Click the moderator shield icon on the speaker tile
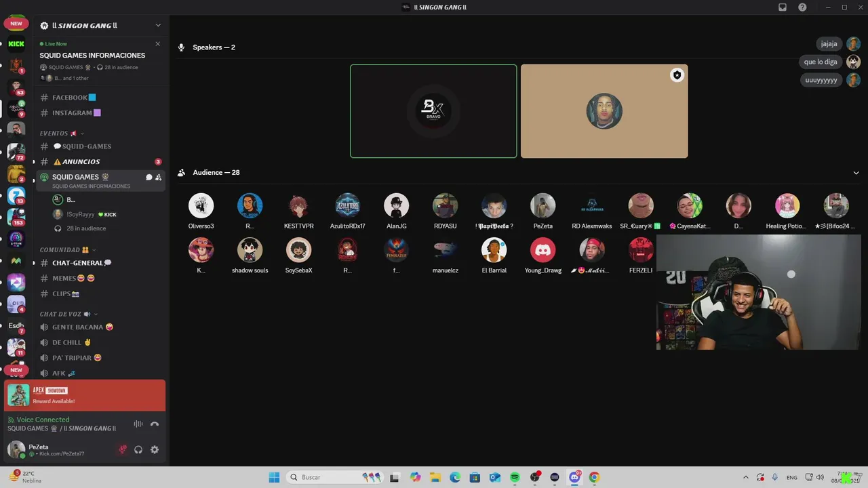 point(677,75)
